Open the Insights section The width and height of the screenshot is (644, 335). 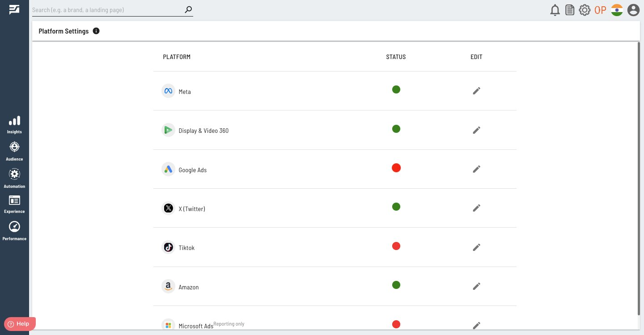point(14,124)
